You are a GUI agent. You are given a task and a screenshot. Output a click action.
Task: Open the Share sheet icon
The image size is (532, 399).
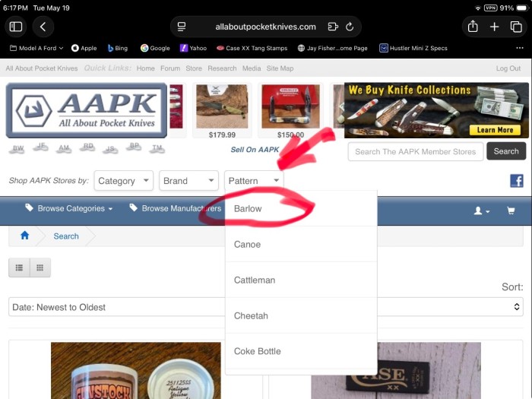(473, 27)
